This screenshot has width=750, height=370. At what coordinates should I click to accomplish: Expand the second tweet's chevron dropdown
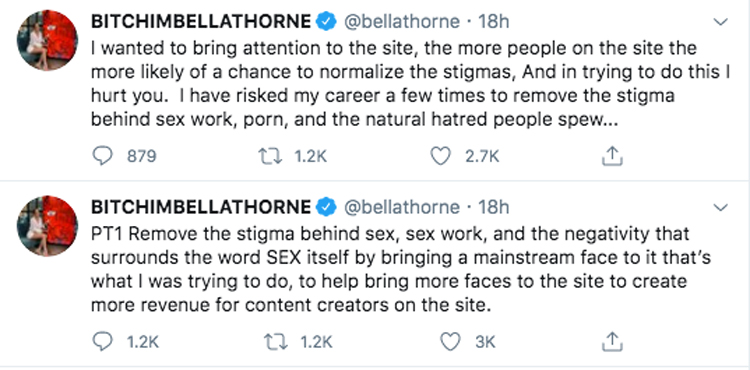(x=720, y=207)
